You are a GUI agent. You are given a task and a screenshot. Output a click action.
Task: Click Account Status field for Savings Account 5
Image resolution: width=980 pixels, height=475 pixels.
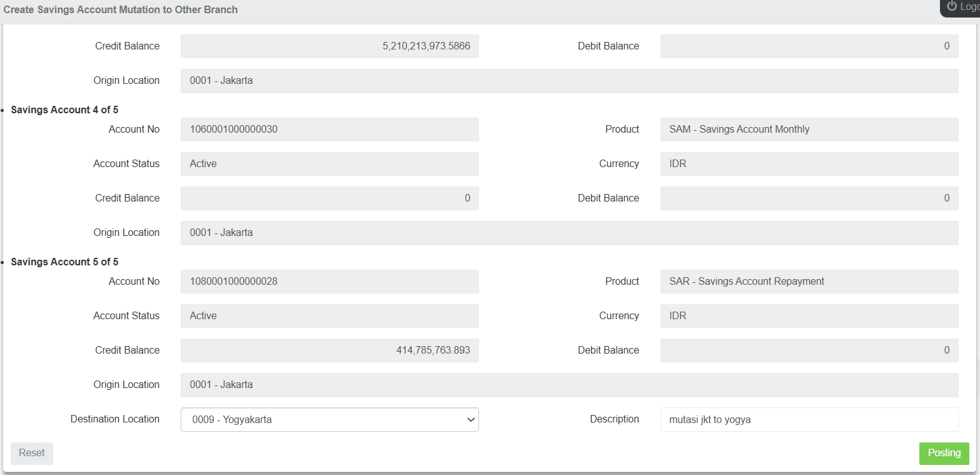[x=330, y=316]
